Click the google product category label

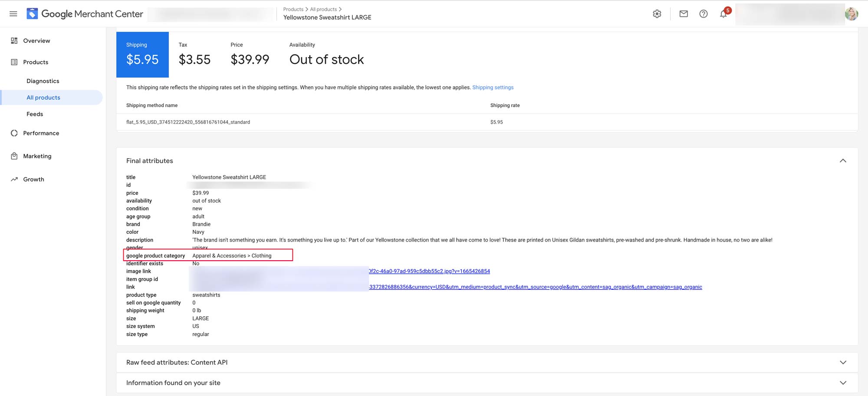click(x=155, y=256)
